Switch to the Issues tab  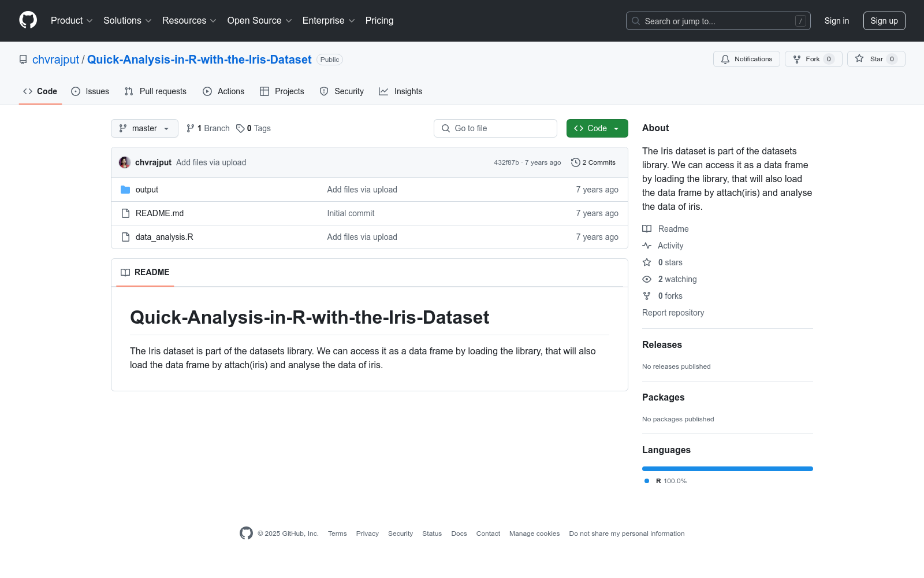coord(90,91)
